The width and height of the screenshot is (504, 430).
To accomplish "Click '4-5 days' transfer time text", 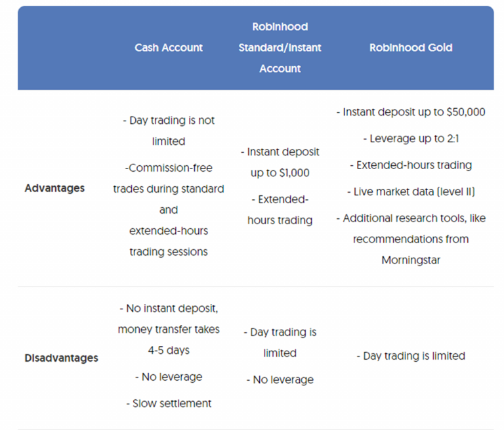I will (169, 350).
